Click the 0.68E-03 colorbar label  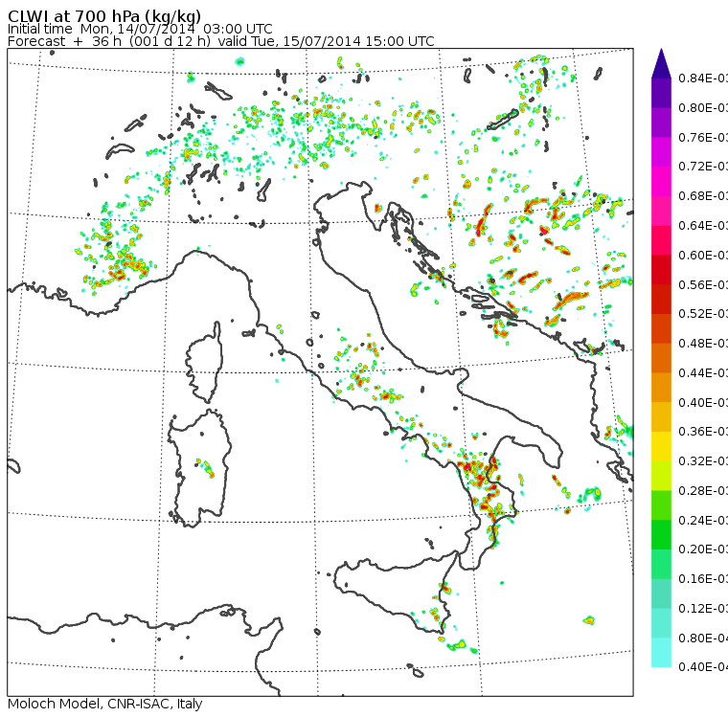click(x=702, y=196)
